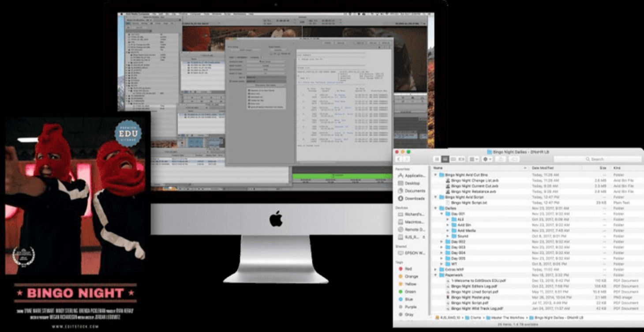The image size is (644, 332).
Task: Select the Day 004 folder row
Action: tap(537, 253)
